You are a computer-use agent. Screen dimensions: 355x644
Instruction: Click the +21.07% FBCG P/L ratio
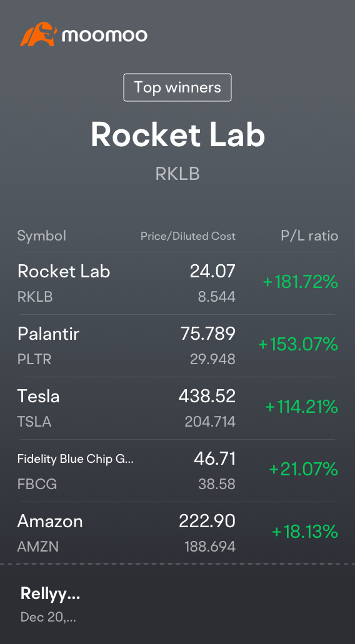(304, 469)
